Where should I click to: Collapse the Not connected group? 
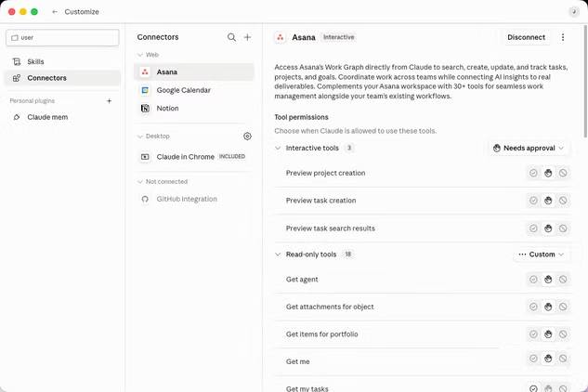[140, 181]
